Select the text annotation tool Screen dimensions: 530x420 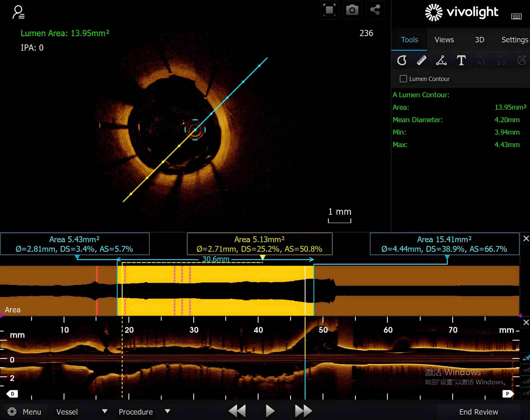pyautogui.click(x=461, y=60)
